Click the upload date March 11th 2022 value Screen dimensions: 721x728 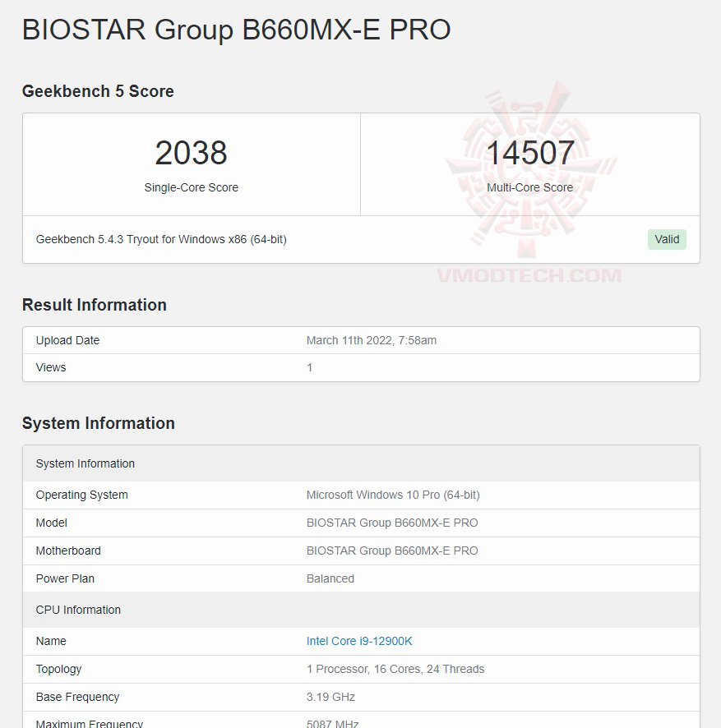(372, 340)
